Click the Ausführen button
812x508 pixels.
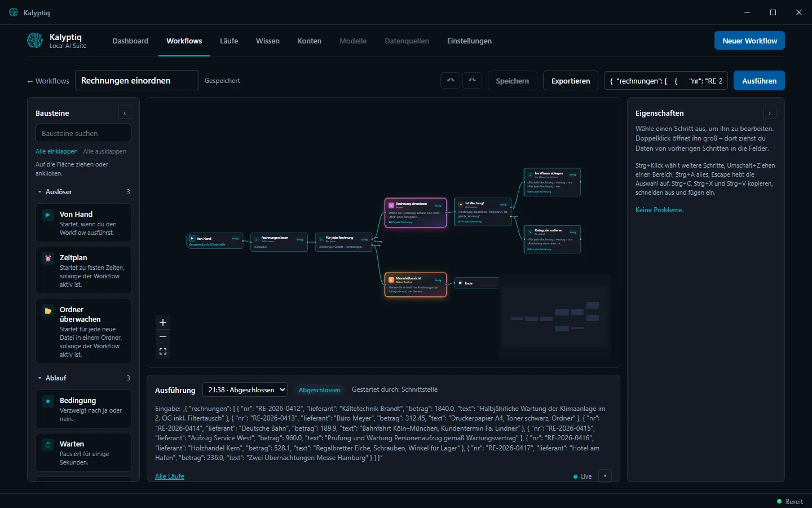[x=759, y=81]
